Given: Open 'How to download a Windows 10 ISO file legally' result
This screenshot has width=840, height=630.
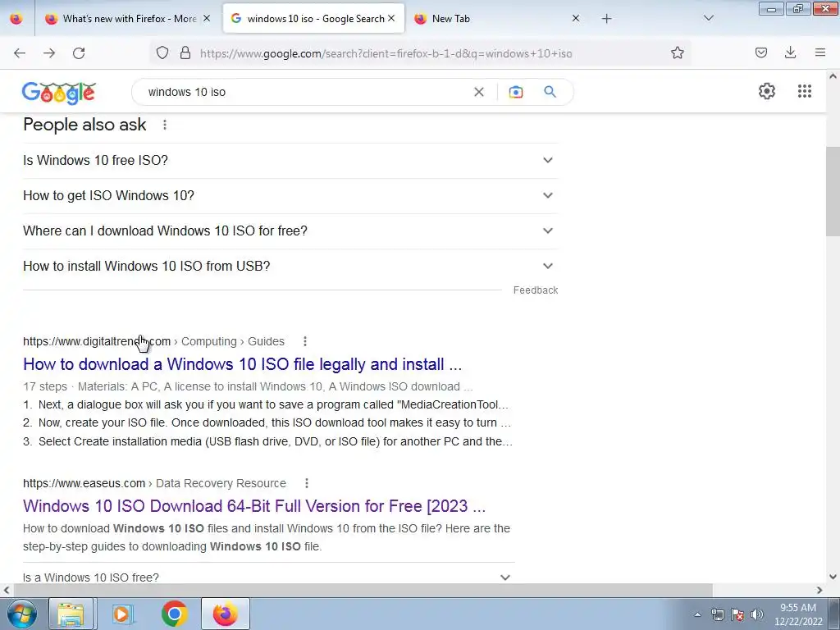Looking at the screenshot, I should point(242,364).
